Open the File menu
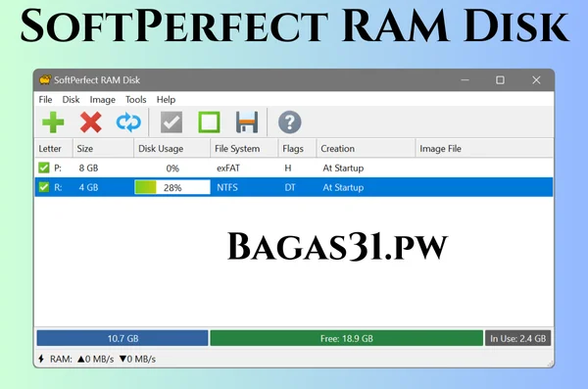 45,100
